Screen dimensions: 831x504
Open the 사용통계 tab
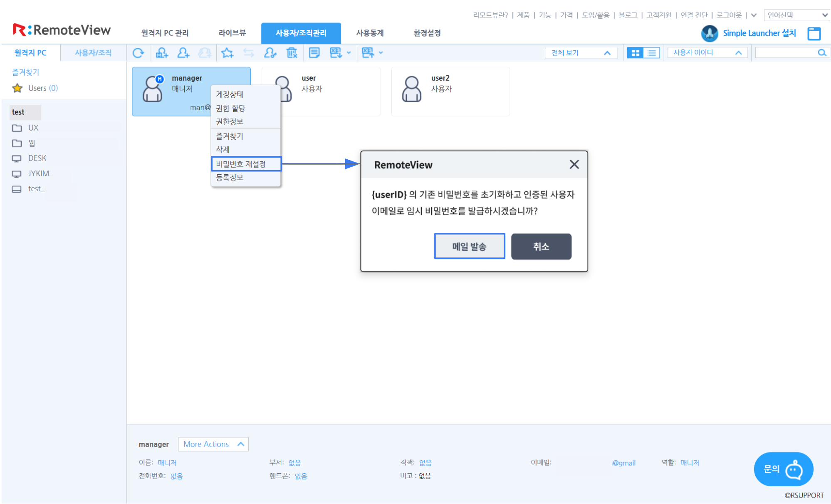click(370, 33)
